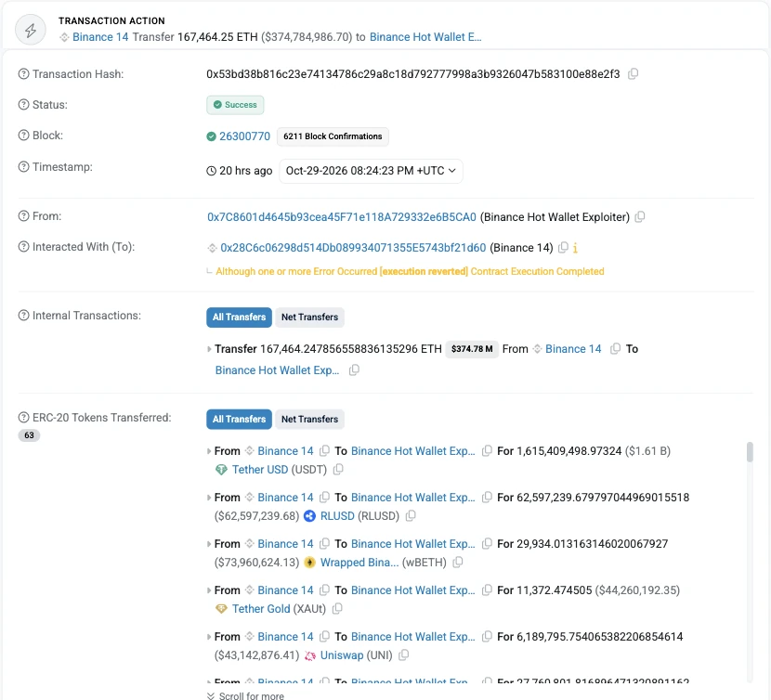Expand the RLUSD transfer row
The height and width of the screenshot is (700, 771).
(209, 498)
